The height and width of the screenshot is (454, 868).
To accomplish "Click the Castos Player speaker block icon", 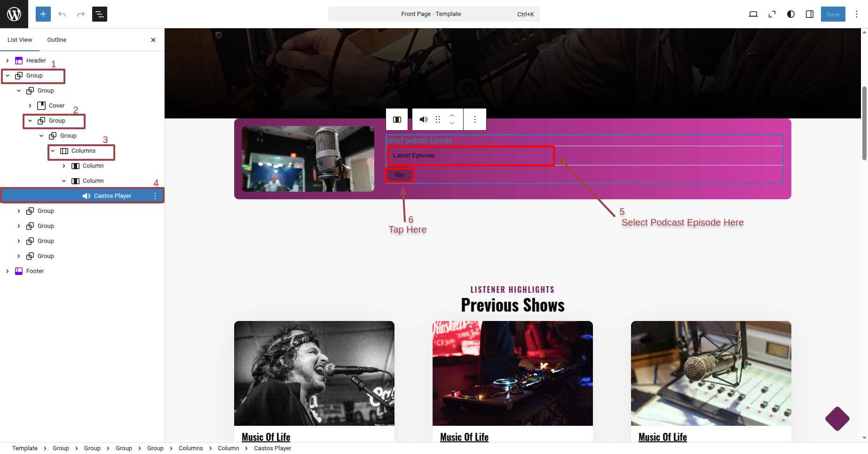I will [x=424, y=119].
